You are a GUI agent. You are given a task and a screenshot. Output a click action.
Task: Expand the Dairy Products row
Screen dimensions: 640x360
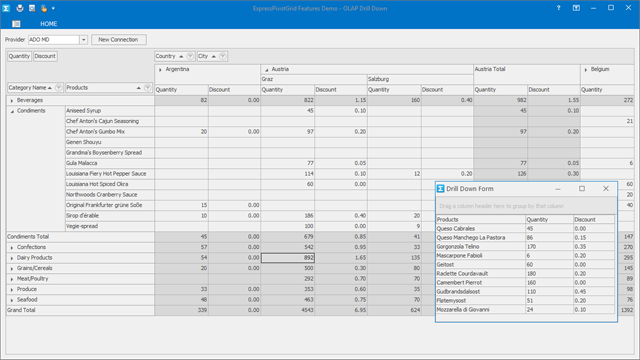pyautogui.click(x=12, y=258)
